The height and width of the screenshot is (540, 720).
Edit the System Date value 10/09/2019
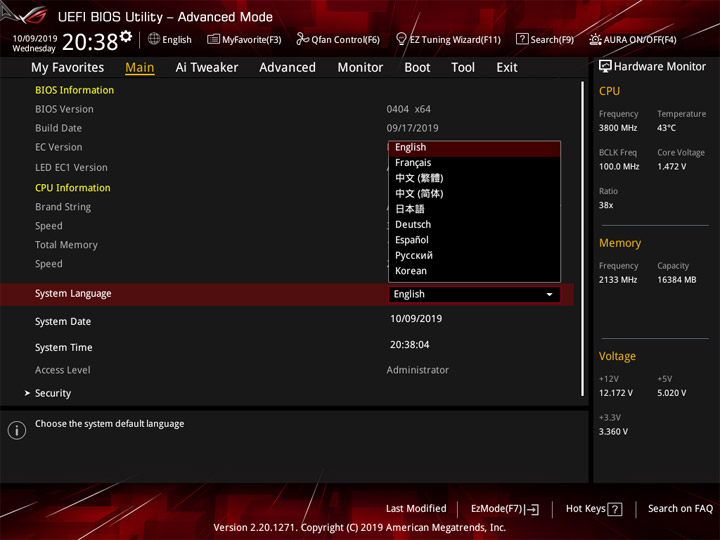coord(416,319)
